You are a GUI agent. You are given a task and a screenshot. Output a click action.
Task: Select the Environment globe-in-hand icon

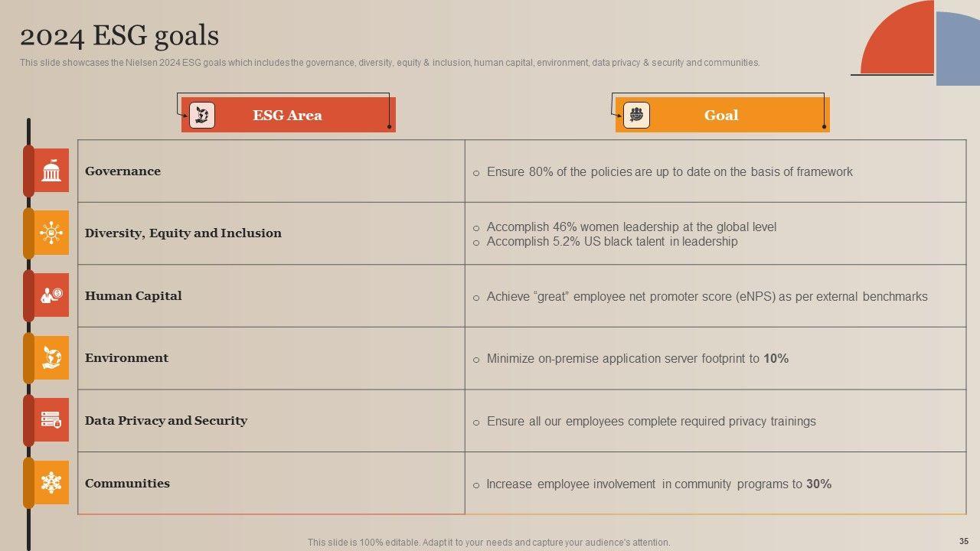[51, 357]
